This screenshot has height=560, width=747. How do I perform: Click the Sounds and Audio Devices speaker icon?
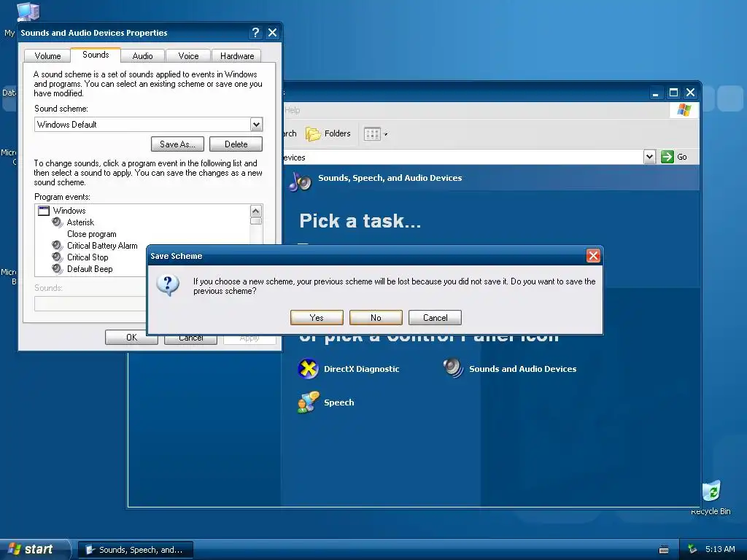(453, 368)
